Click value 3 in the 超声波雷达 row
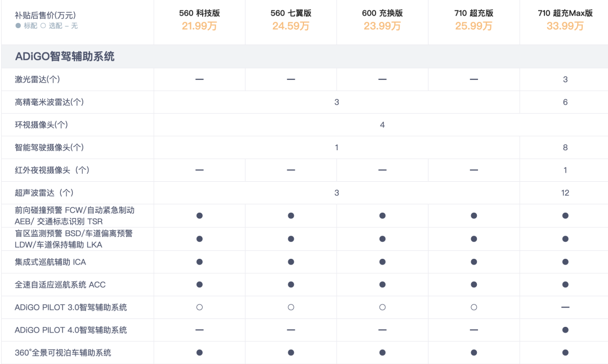 (337, 192)
